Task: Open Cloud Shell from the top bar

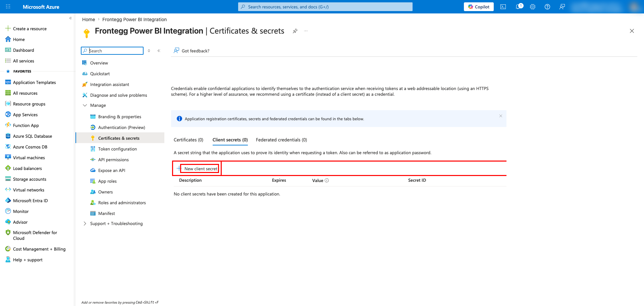Action: (503, 7)
